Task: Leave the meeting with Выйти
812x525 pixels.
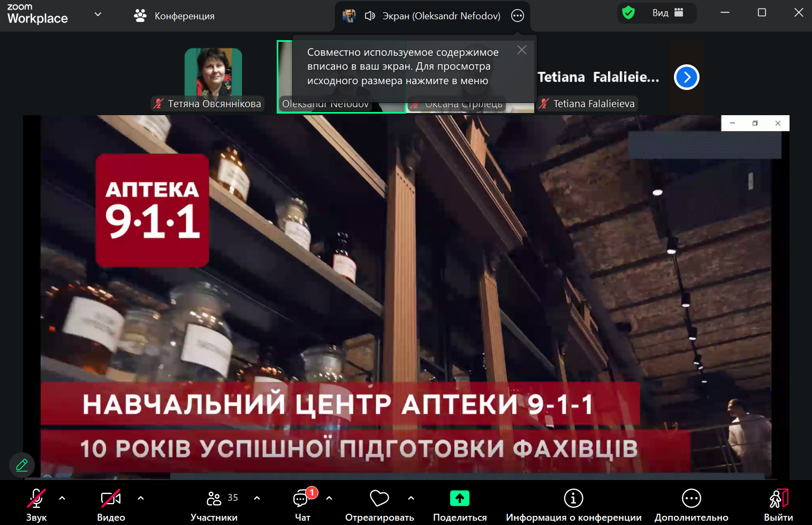Action: coord(778,505)
